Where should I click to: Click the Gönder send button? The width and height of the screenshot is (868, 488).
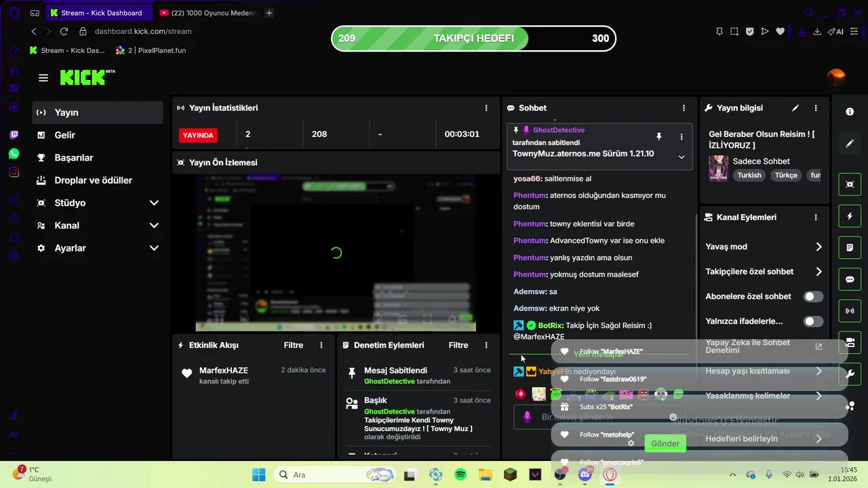click(665, 443)
